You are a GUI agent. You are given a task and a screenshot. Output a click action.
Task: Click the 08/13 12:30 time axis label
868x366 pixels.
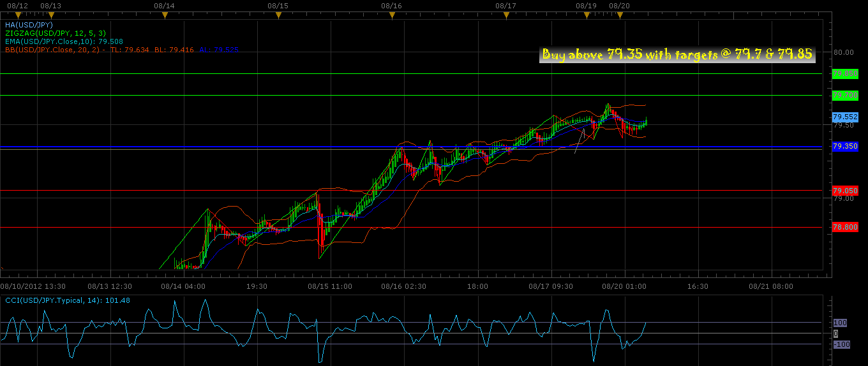[110, 286]
